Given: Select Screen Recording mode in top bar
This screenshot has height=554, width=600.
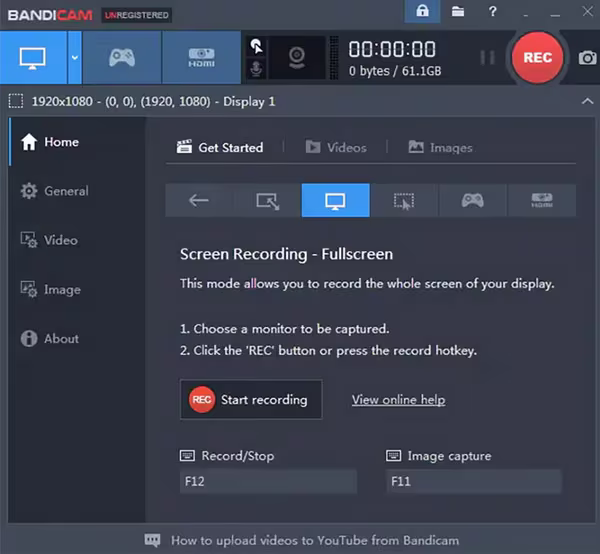Looking at the screenshot, I should 33,58.
